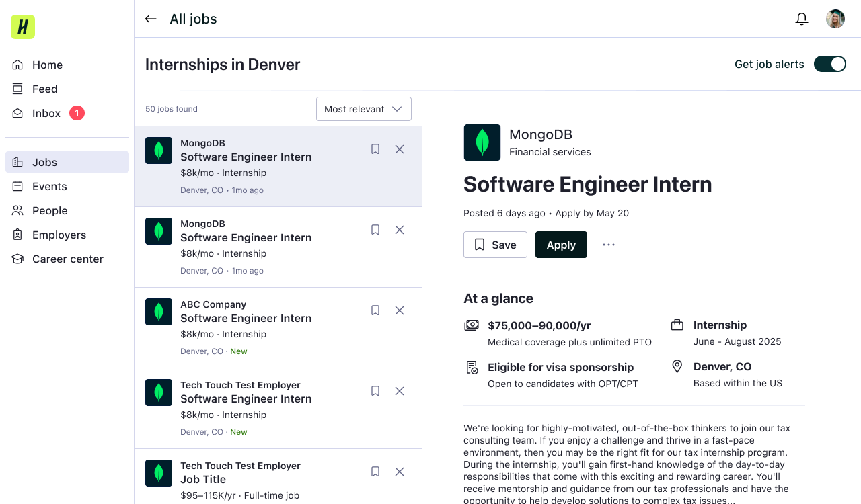861x504 pixels.
Task: Open Employers in the sidebar
Action: (67, 235)
